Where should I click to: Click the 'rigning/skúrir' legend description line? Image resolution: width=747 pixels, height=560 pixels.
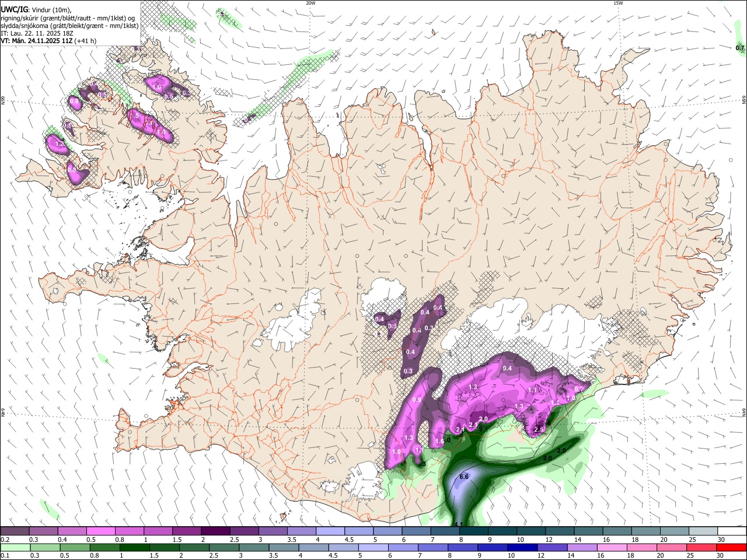(x=68, y=18)
